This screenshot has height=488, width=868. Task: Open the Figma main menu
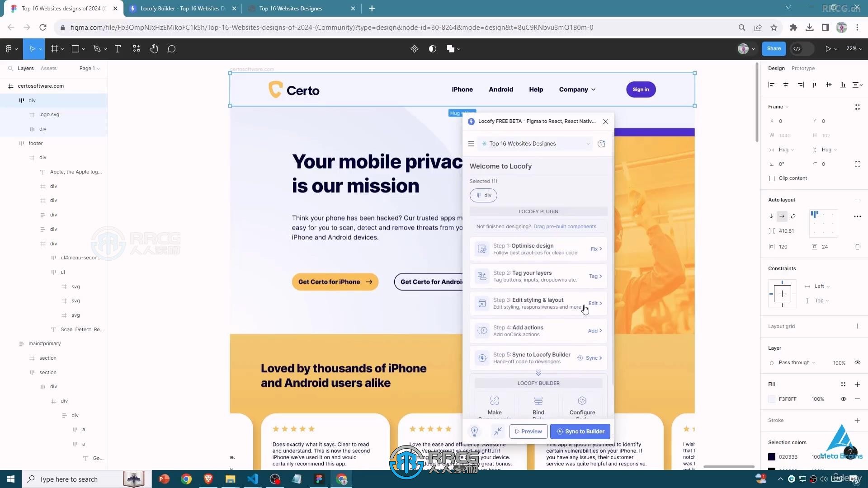click(11, 49)
